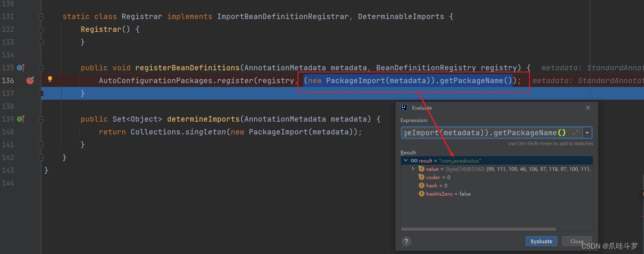The width and height of the screenshot is (644, 254).
Task: Click line number 136 in the gutter
Action: point(8,80)
